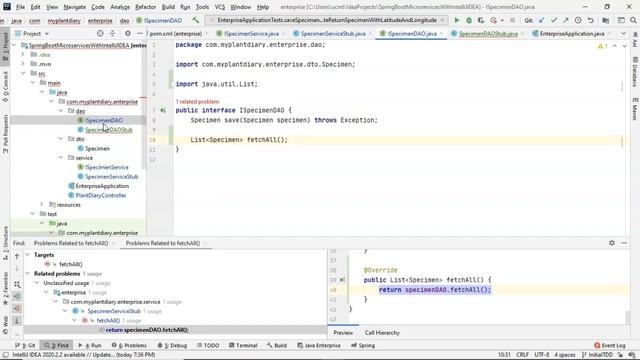Push commits with the arrow icon
Image resolution: width=640 pixels, height=360 pixels.
coord(566,20)
